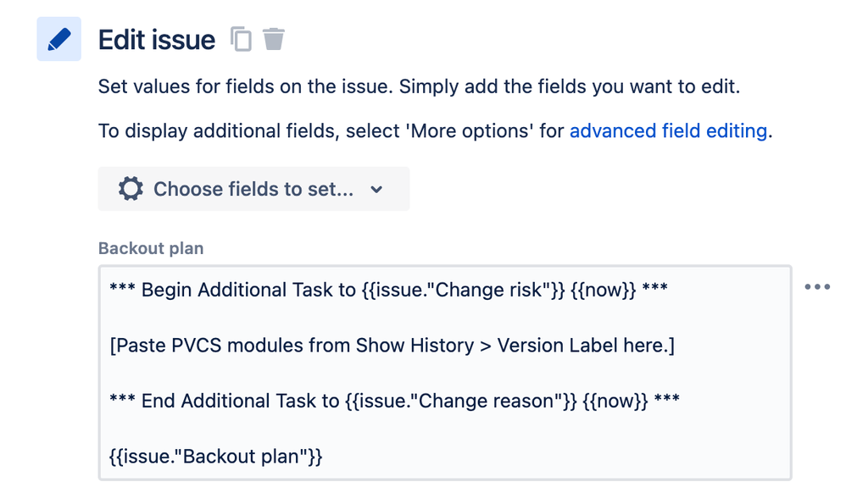Follow the advanced field editing link
Screen dimensions: 846x504
click(x=668, y=131)
